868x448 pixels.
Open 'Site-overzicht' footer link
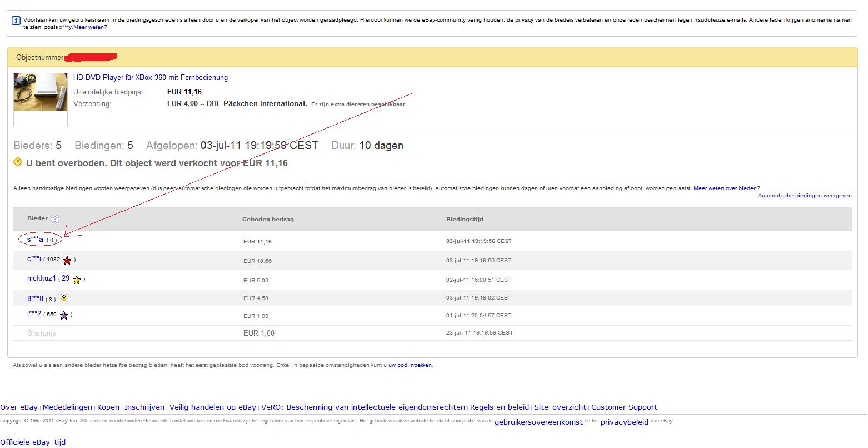tap(560, 407)
